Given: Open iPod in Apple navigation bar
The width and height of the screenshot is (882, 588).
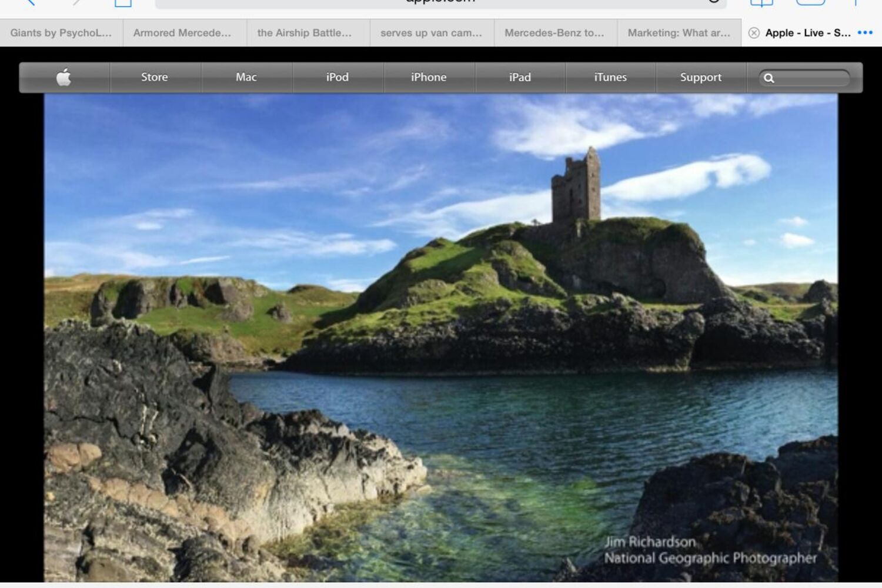Looking at the screenshot, I should coord(338,77).
